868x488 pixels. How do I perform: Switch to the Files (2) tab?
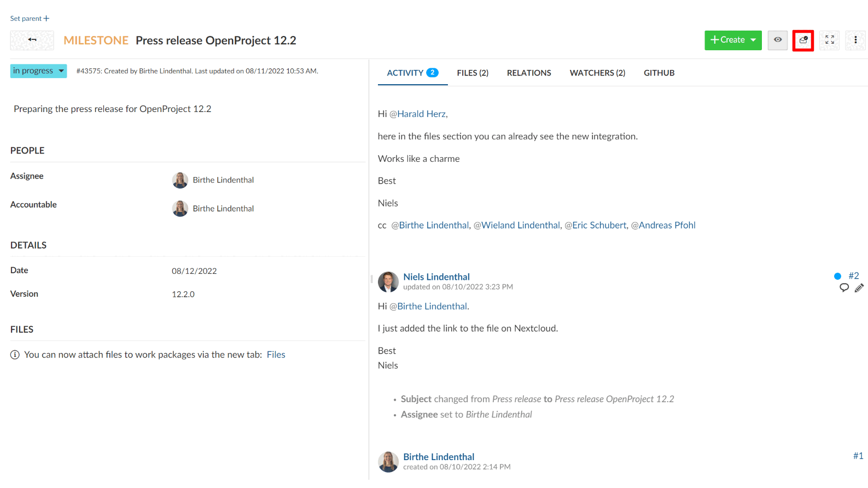[473, 73]
